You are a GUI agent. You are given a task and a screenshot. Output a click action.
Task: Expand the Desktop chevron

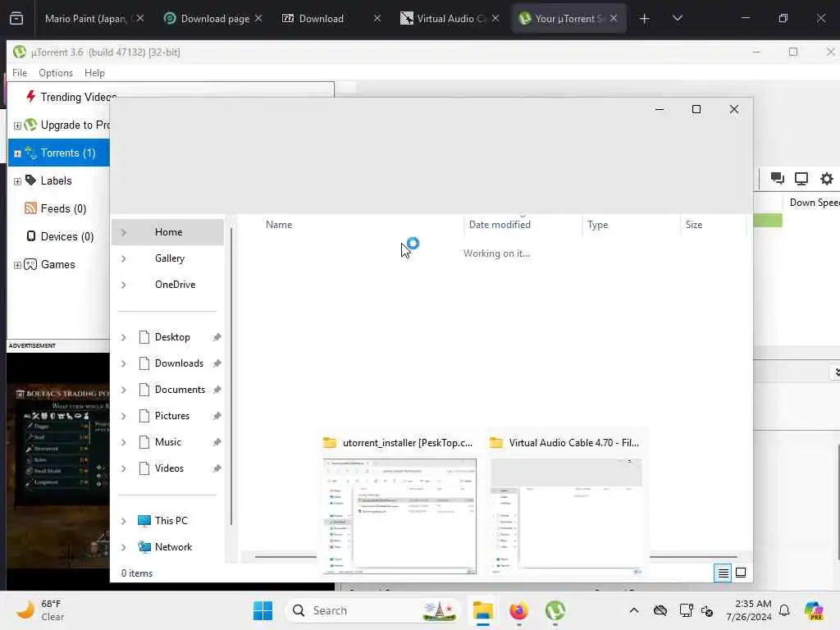click(124, 337)
